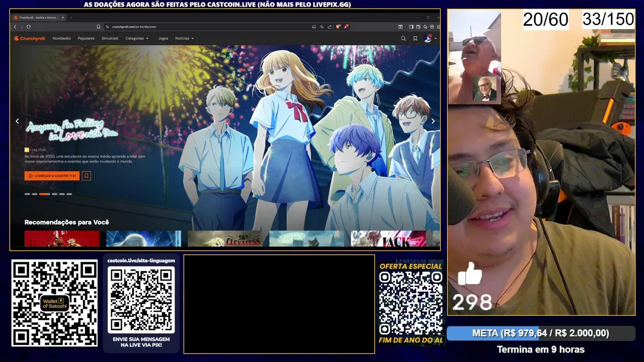Expand the Notícias dropdown
The height and width of the screenshot is (362, 644).
[x=184, y=38]
